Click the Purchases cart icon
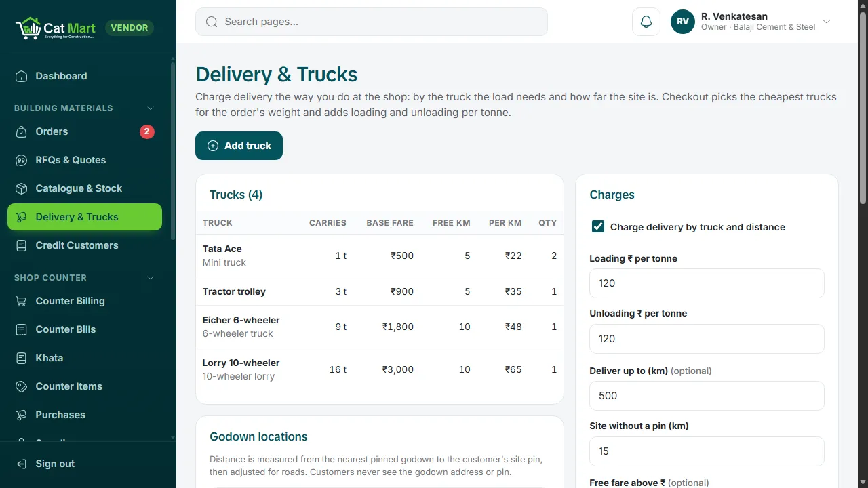 point(22,415)
